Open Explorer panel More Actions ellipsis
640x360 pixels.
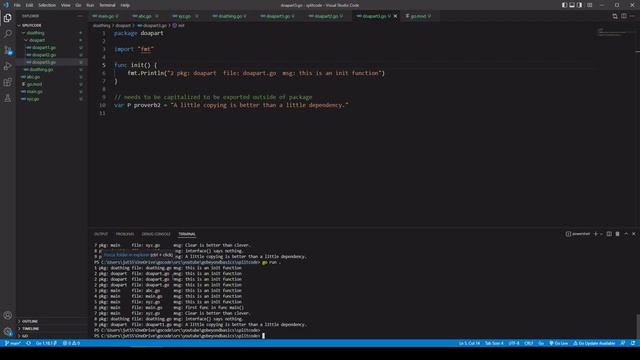[x=80, y=16]
